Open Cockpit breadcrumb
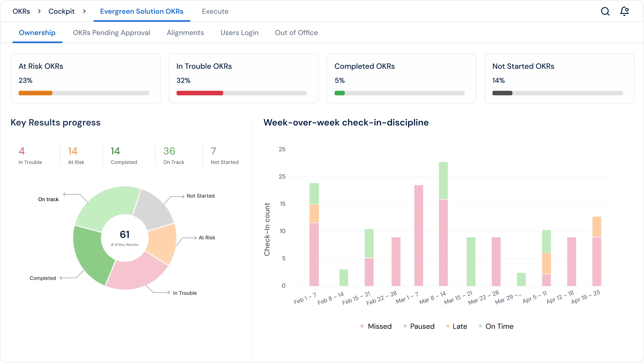Image resolution: width=644 pixels, height=363 pixels. click(x=61, y=11)
